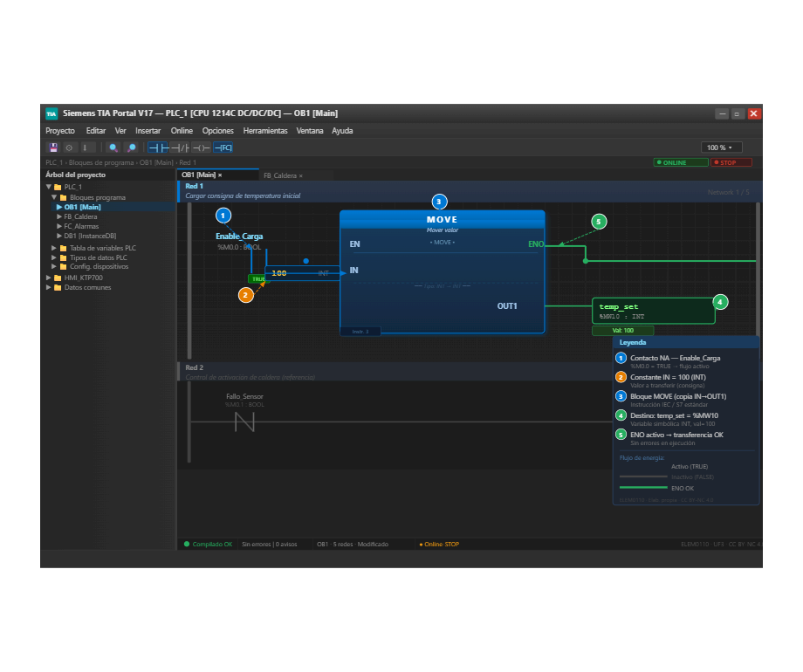Select FC_Alarmas in the project tree
Screen dimensions: 803x672
81,226
